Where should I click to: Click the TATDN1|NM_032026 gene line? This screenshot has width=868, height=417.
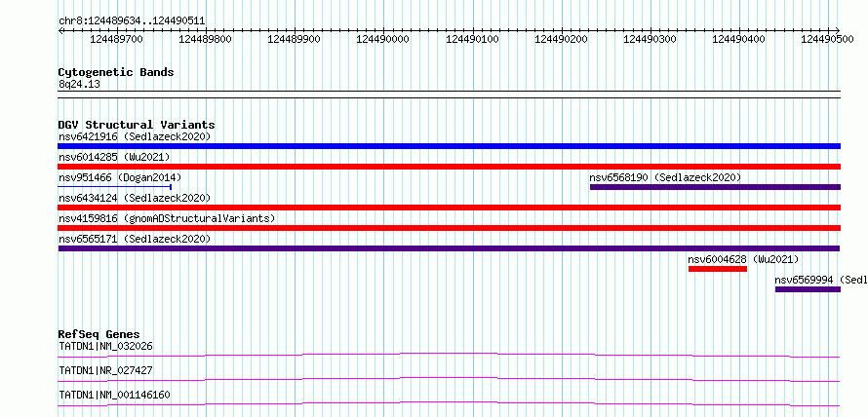pos(449,355)
